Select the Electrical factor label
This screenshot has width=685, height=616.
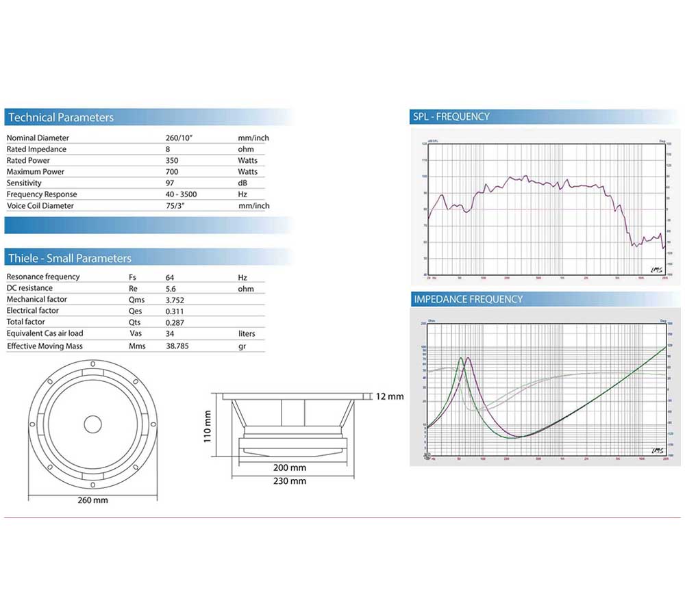coord(32,311)
